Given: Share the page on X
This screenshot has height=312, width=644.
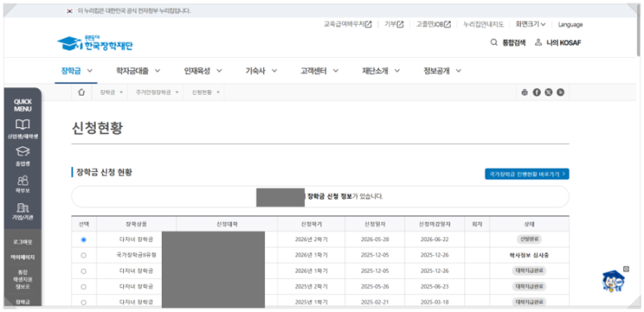Looking at the screenshot, I should pyautogui.click(x=548, y=92).
